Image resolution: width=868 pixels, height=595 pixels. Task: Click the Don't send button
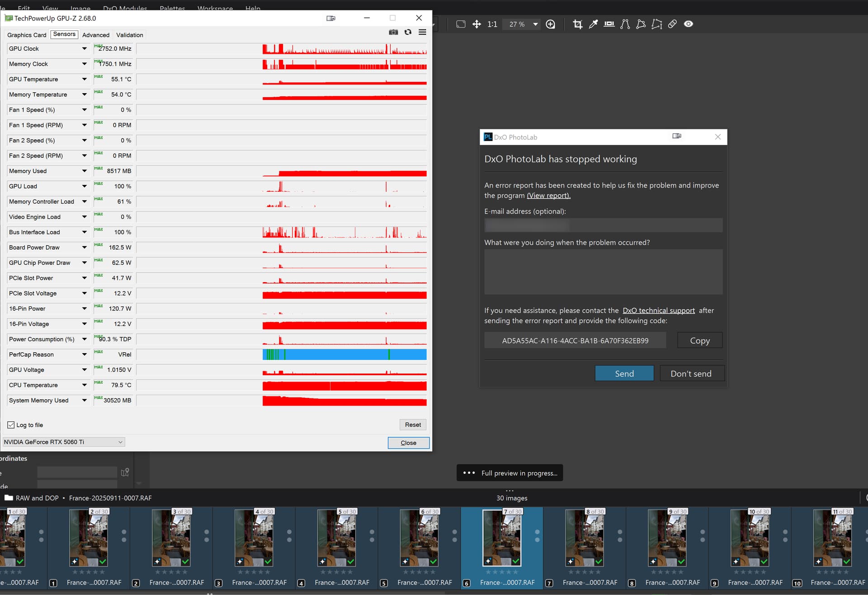pos(691,373)
